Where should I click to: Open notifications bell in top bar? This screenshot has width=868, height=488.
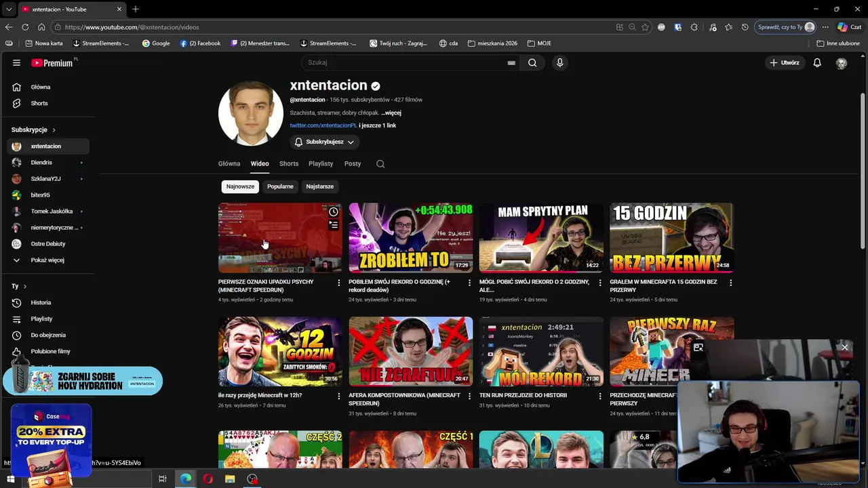tap(817, 62)
